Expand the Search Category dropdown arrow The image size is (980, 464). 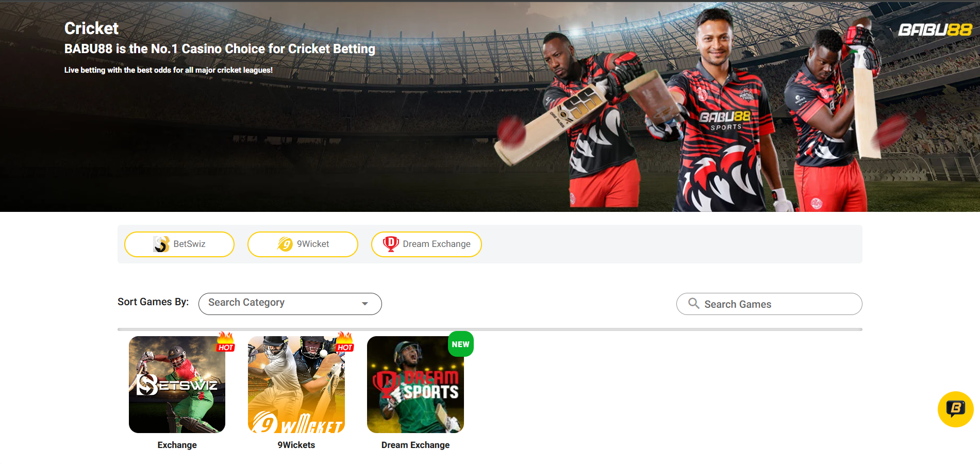[x=365, y=304]
